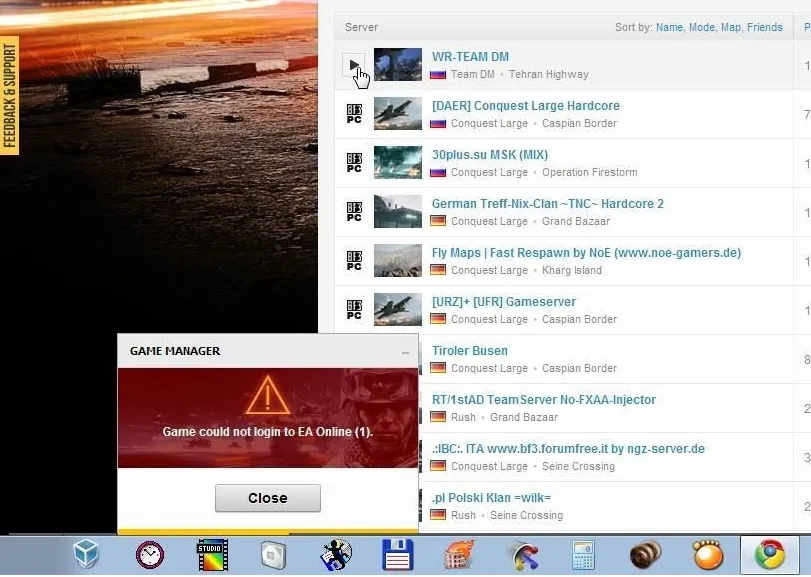Click German flag on .pl Polski Klan row

438,515
